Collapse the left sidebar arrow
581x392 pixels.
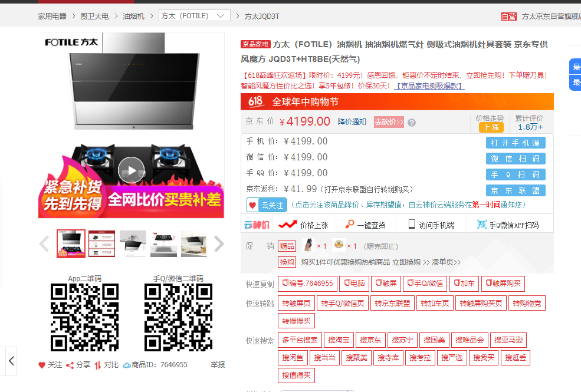(11, 361)
